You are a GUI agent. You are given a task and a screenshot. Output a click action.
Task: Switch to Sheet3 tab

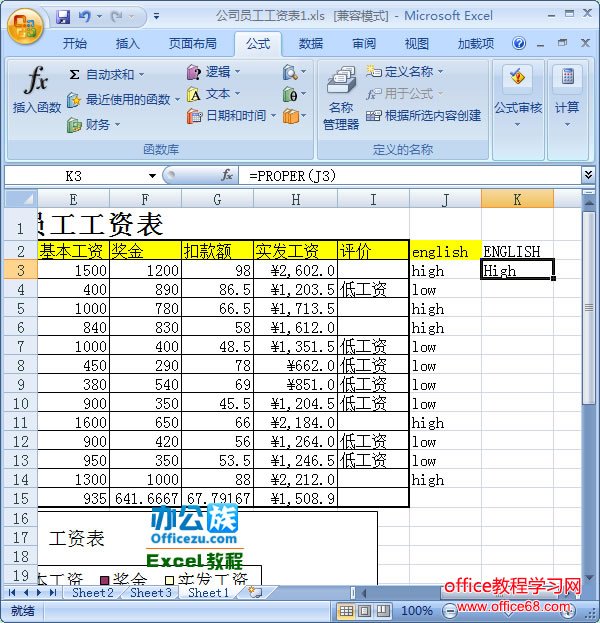[151, 592]
